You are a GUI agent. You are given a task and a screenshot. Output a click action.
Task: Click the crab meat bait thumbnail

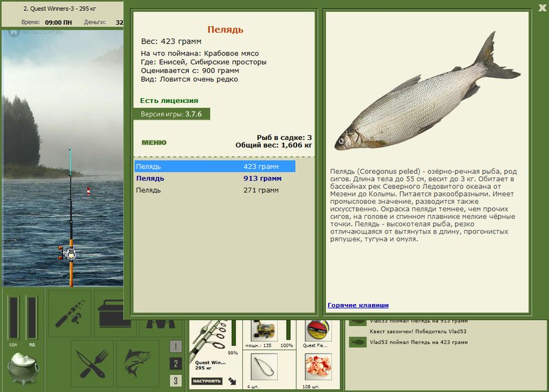coord(318,367)
